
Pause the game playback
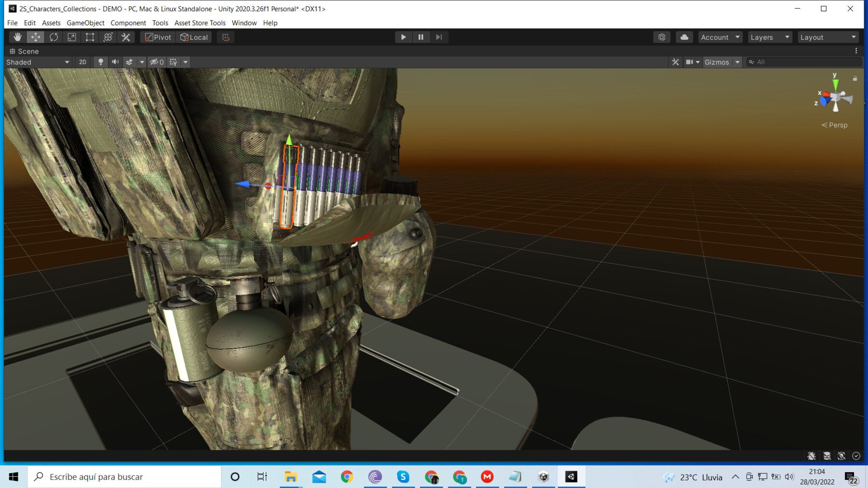click(x=421, y=37)
